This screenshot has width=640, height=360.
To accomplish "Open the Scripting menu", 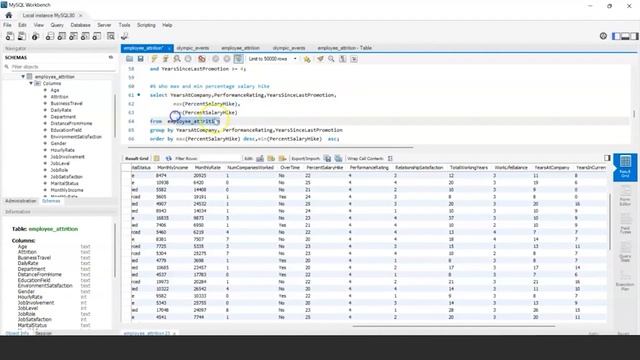I will click(x=146, y=25).
